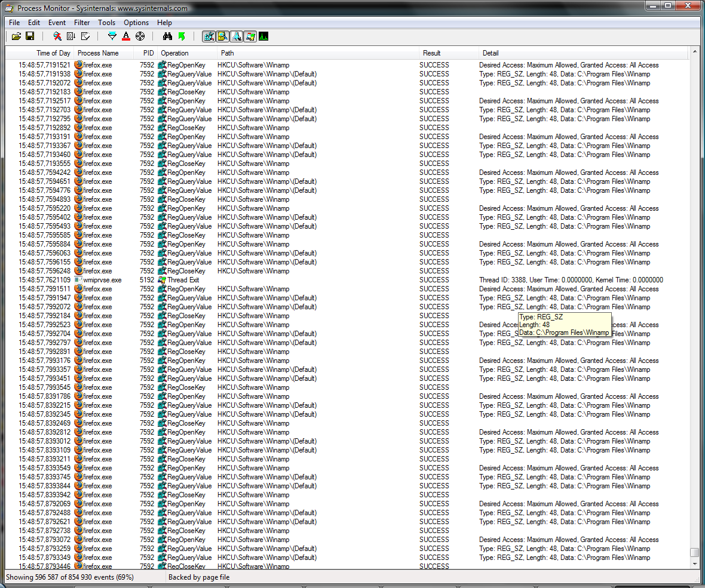Select the event at 15:48:57,8393549
Screen dimensions: 705x588
click(x=346, y=468)
